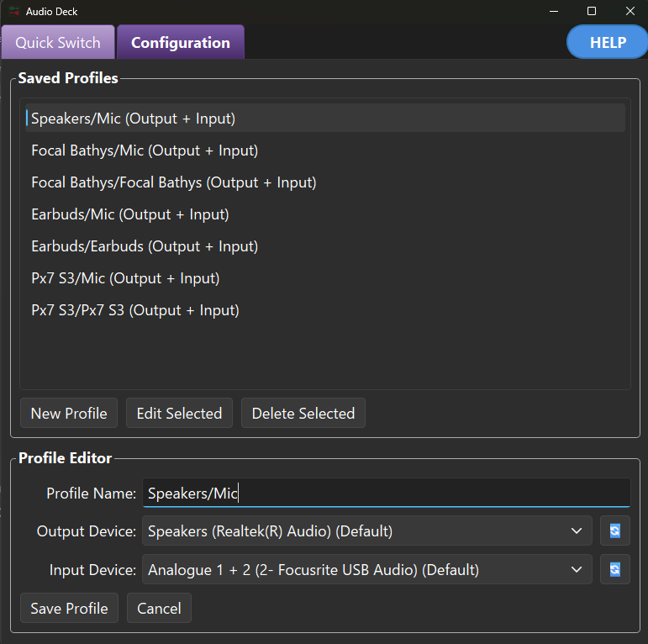This screenshot has width=648, height=644.
Task: Focus the Profile Name field
Action: pos(387,493)
